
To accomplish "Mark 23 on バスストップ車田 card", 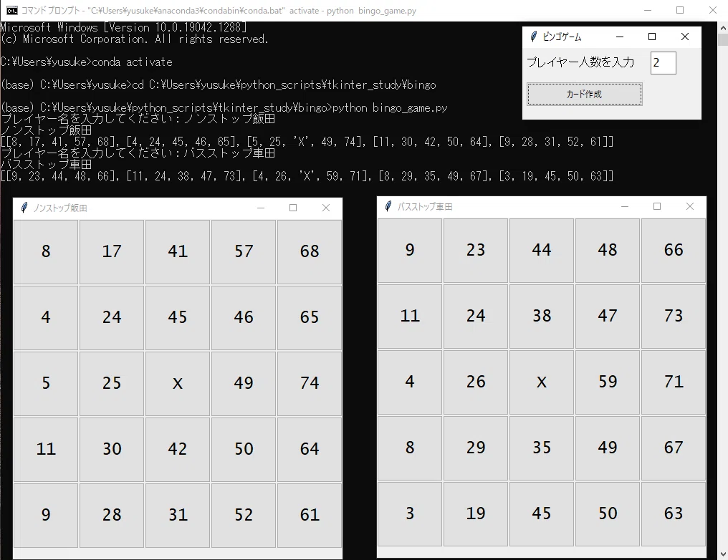I will (476, 250).
